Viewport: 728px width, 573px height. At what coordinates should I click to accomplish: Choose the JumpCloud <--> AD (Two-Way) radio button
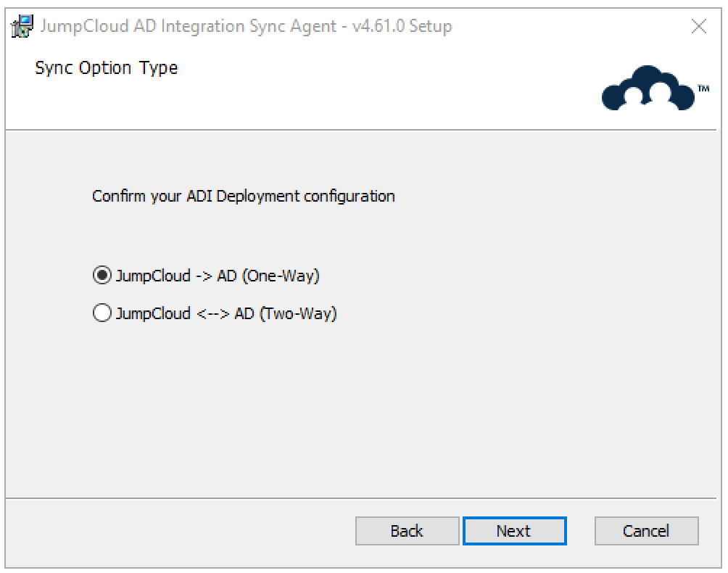pyautogui.click(x=102, y=314)
